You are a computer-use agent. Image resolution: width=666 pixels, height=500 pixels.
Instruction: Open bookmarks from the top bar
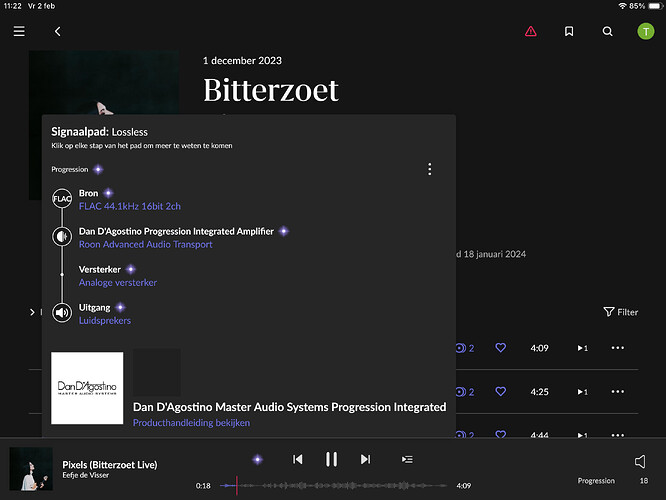568,31
